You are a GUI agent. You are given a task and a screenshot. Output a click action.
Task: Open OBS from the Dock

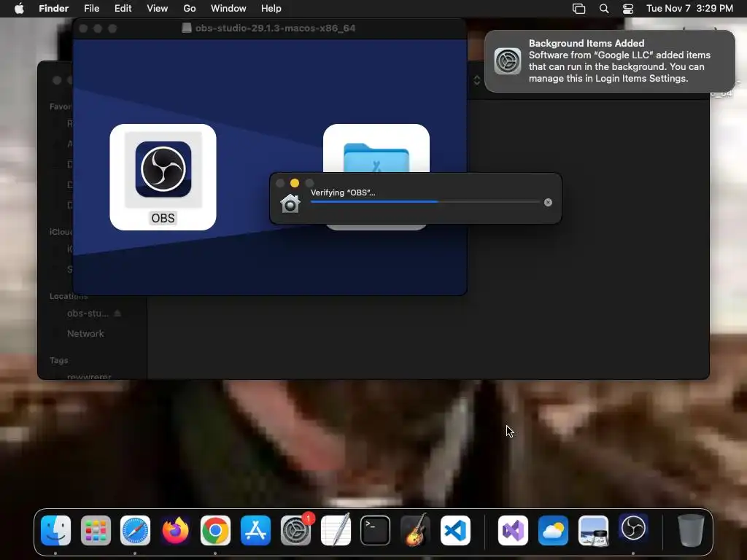633,529
